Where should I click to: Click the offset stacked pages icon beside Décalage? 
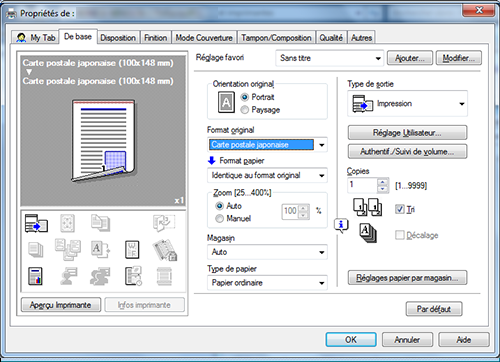[368, 233]
